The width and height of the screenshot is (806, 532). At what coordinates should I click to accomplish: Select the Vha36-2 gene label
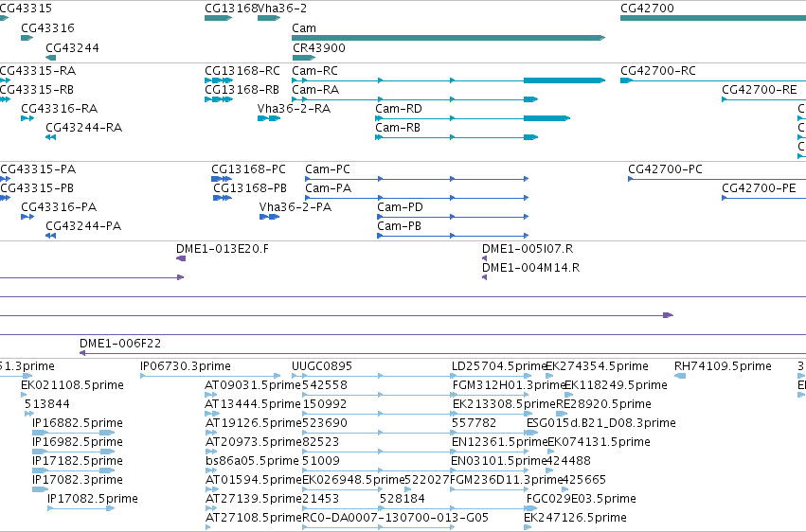pyautogui.click(x=282, y=9)
